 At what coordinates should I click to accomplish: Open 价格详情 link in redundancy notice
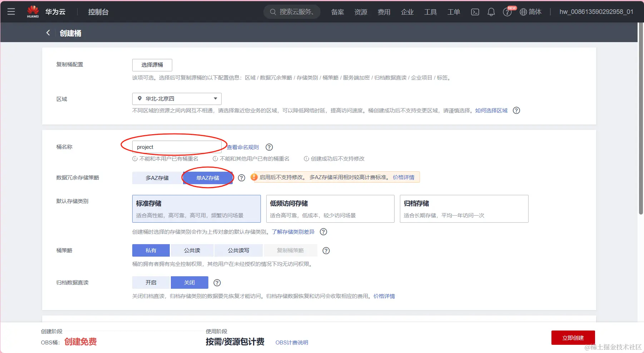click(403, 177)
